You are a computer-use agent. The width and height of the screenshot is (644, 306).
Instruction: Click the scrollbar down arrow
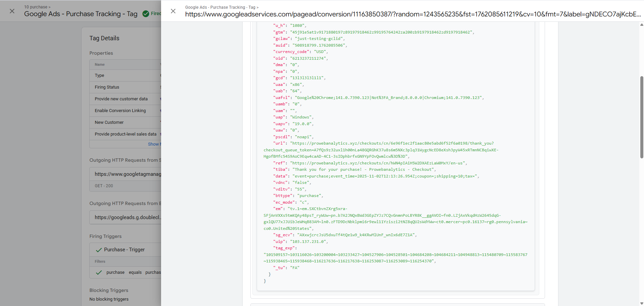[x=641, y=303]
